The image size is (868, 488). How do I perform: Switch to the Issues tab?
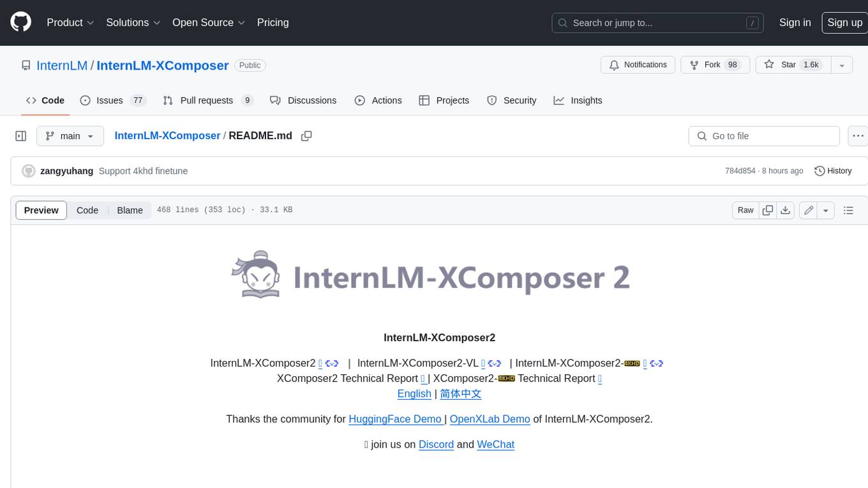tap(113, 100)
